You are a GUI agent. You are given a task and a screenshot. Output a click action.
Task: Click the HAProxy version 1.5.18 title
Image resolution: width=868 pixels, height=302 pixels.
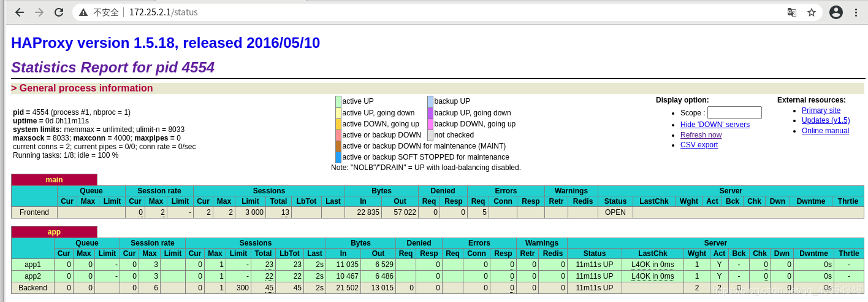coord(166,43)
